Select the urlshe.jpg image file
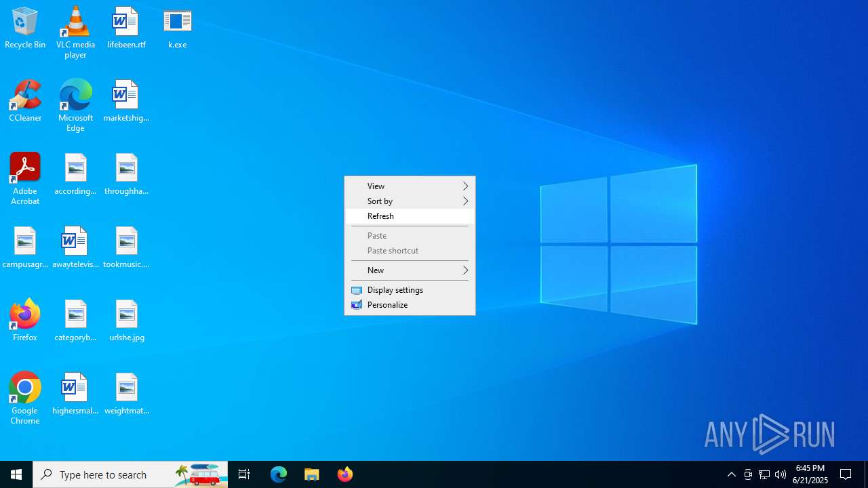Viewport: 868px width, 488px height. tap(126, 321)
